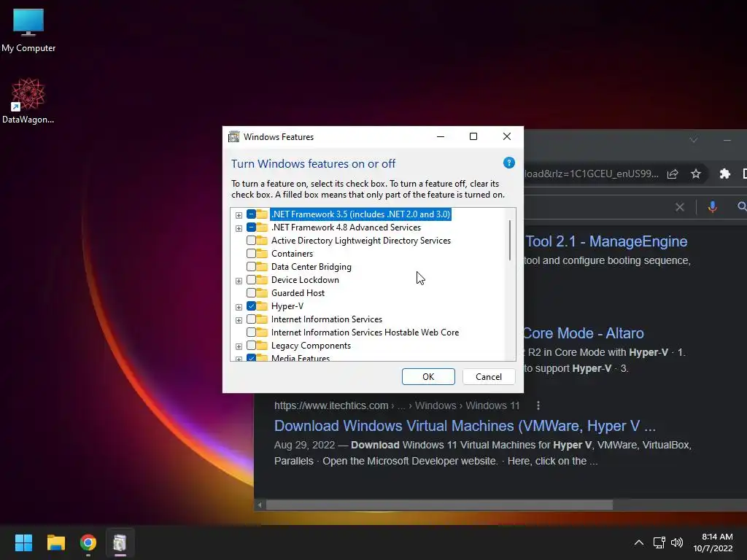This screenshot has width=747, height=560.
Task: Open the itechtics result three-dot menu
Action: pos(538,405)
